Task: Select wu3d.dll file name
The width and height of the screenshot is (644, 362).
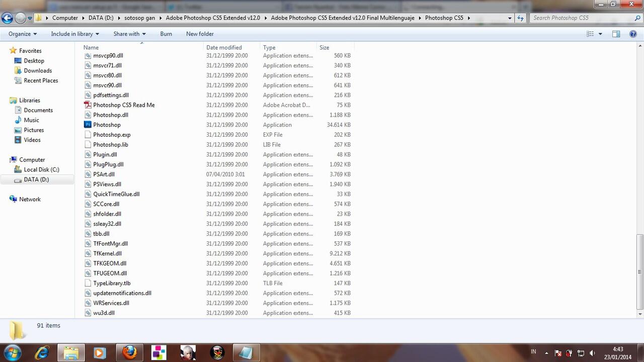Action: [104, 313]
